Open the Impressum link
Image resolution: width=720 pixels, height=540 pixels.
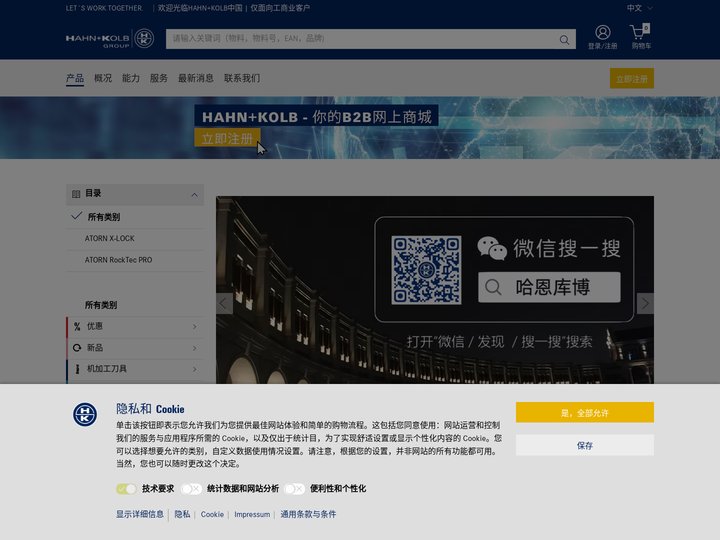[252, 514]
